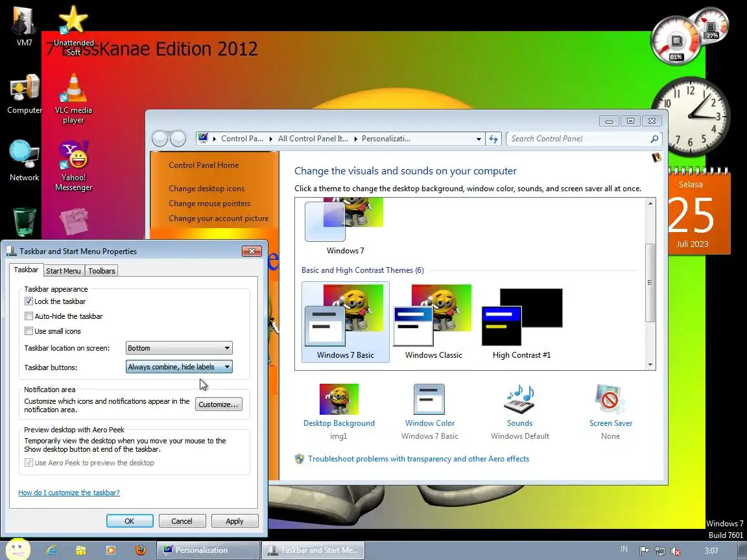This screenshot has height=560, width=747.
Task: Launch Windows Media Player from taskbar
Action: (110, 550)
